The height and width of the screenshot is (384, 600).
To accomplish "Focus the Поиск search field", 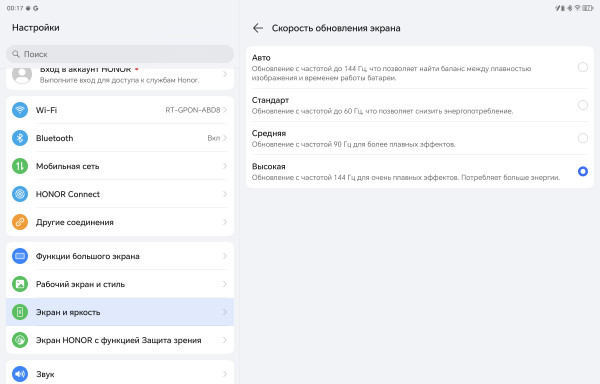I will [120, 54].
